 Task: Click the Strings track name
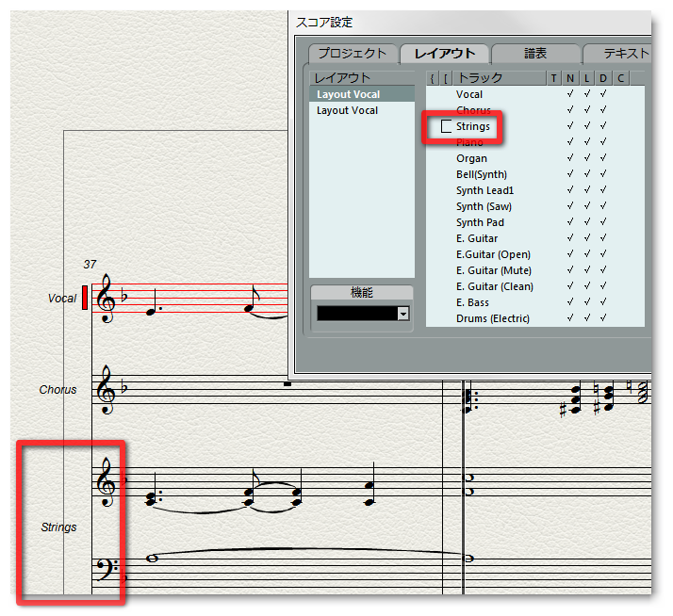472,126
